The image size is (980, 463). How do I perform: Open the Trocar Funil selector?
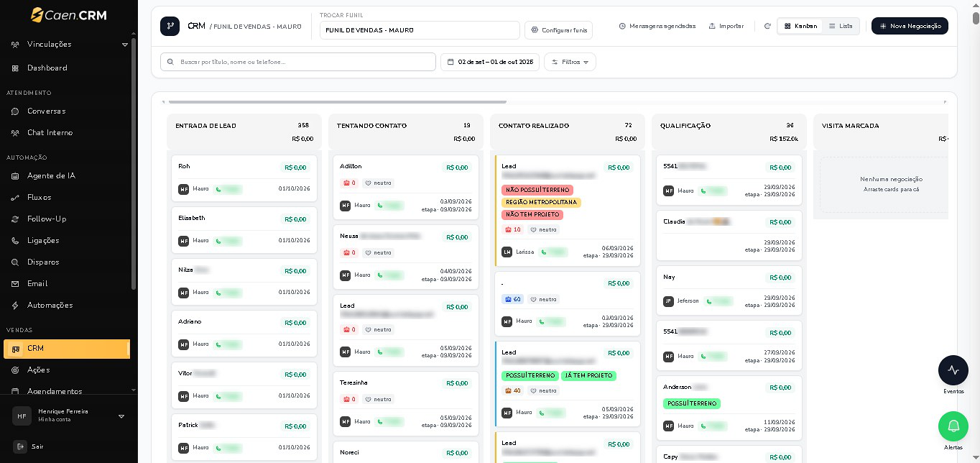(420, 30)
